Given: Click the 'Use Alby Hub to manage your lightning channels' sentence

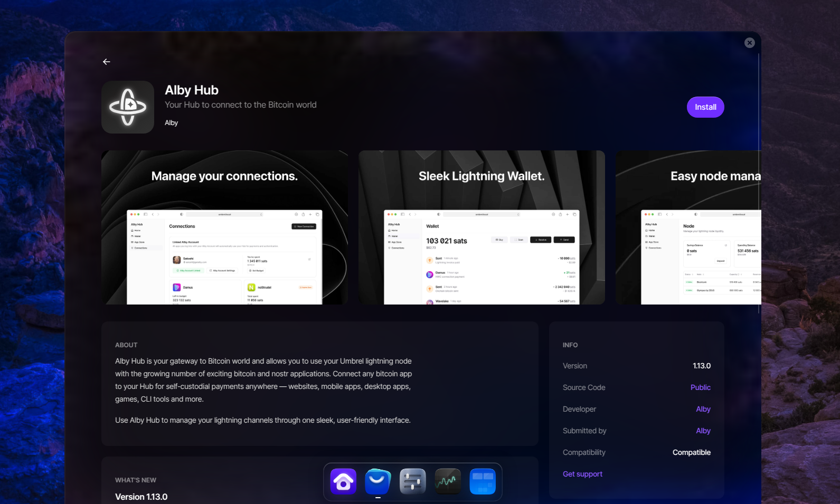Looking at the screenshot, I should click(263, 420).
